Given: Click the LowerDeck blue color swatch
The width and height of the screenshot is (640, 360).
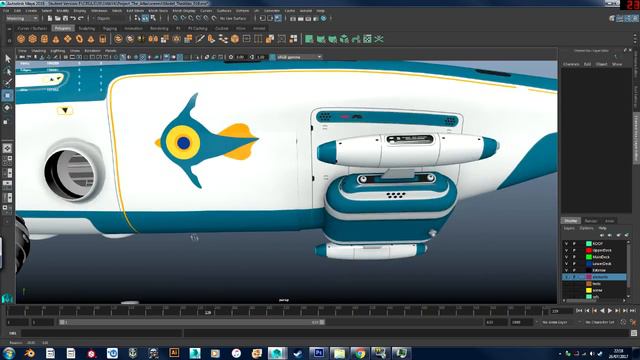Looking at the screenshot, I should (x=589, y=264).
